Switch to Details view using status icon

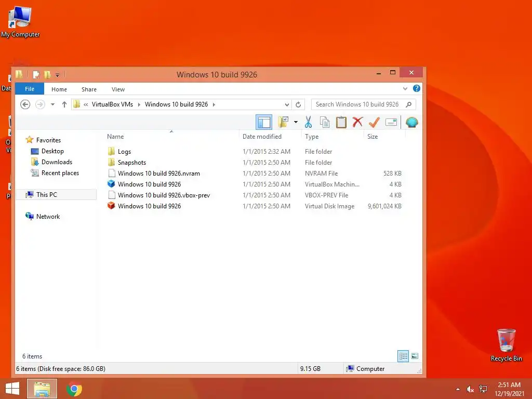[403, 356]
